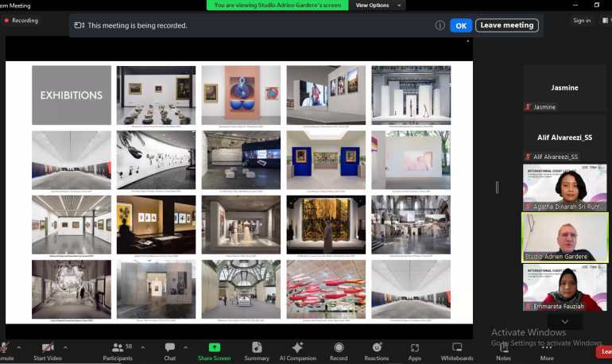Expand audio options arrow beside mute
The image size is (612, 364).
[x=19, y=347]
